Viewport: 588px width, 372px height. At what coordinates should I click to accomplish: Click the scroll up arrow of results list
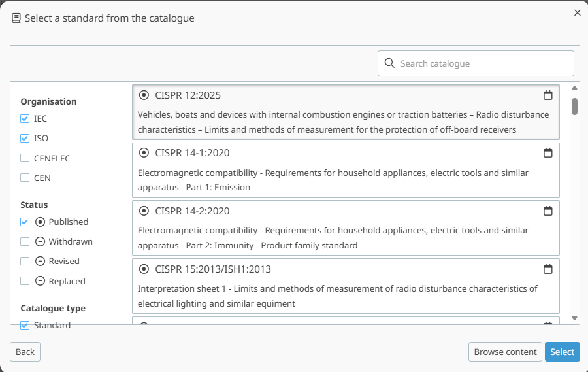(574, 88)
